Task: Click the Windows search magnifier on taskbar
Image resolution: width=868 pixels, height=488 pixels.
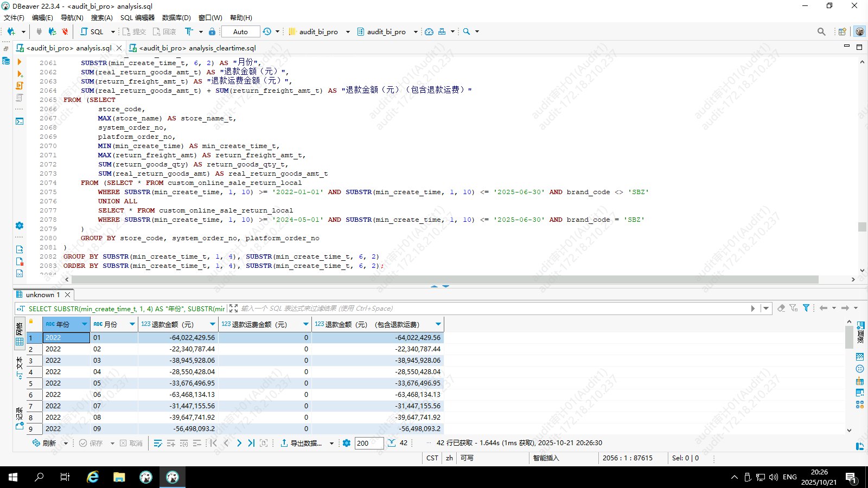Action: [39, 477]
